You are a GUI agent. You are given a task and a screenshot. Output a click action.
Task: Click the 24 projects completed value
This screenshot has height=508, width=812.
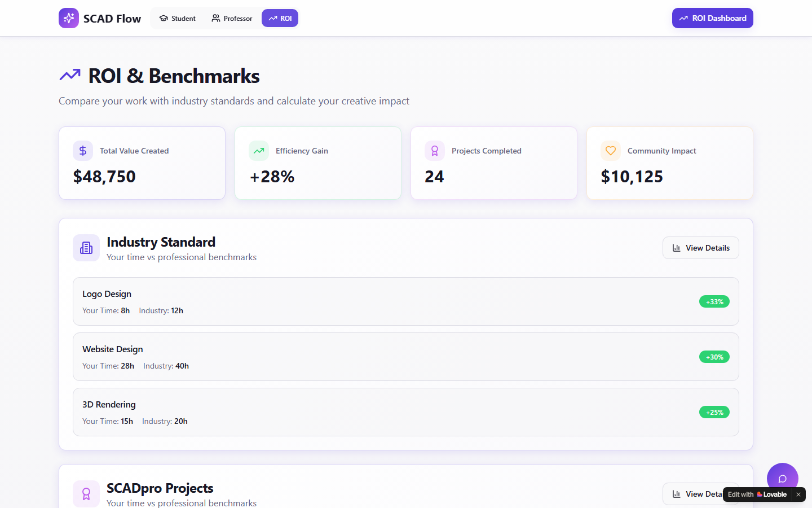point(434,177)
